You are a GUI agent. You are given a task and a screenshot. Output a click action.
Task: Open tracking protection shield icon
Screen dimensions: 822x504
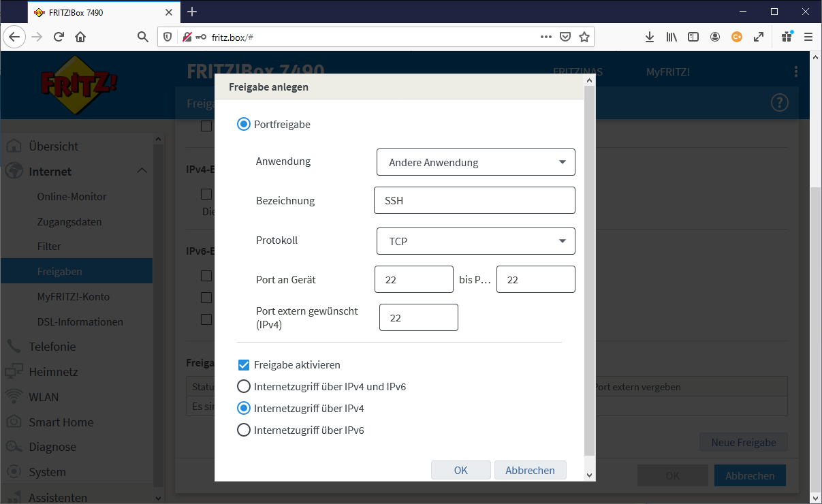[x=168, y=37]
